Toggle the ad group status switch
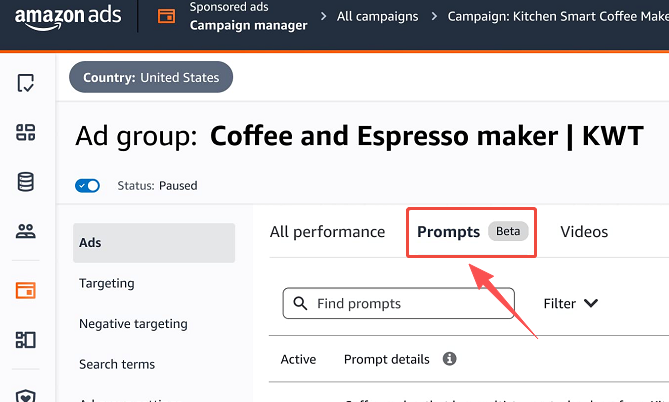Image resolution: width=669 pixels, height=402 pixels. point(88,185)
